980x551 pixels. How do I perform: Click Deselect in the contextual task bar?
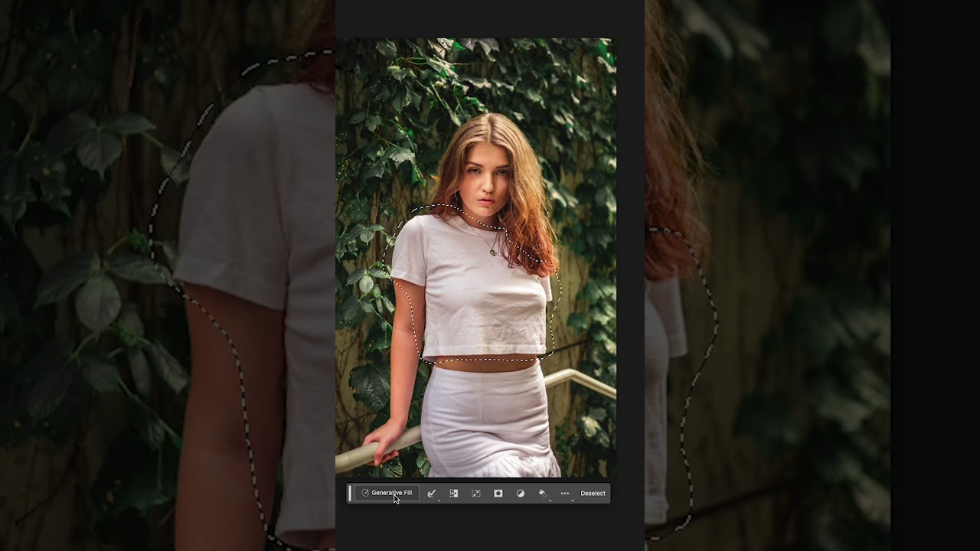point(593,494)
